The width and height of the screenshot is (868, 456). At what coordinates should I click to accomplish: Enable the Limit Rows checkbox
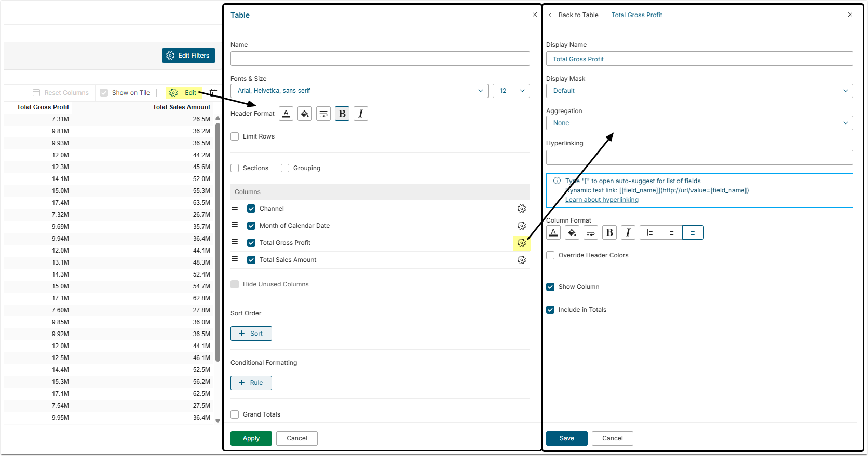(x=235, y=136)
